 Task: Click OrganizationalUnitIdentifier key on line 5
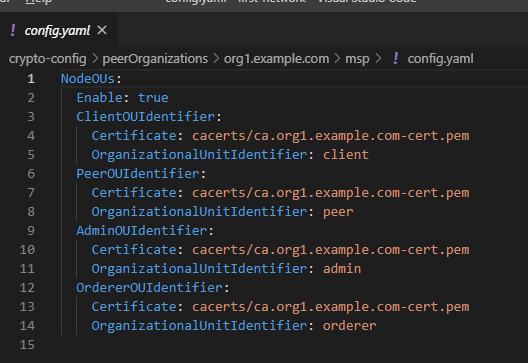tap(199, 155)
